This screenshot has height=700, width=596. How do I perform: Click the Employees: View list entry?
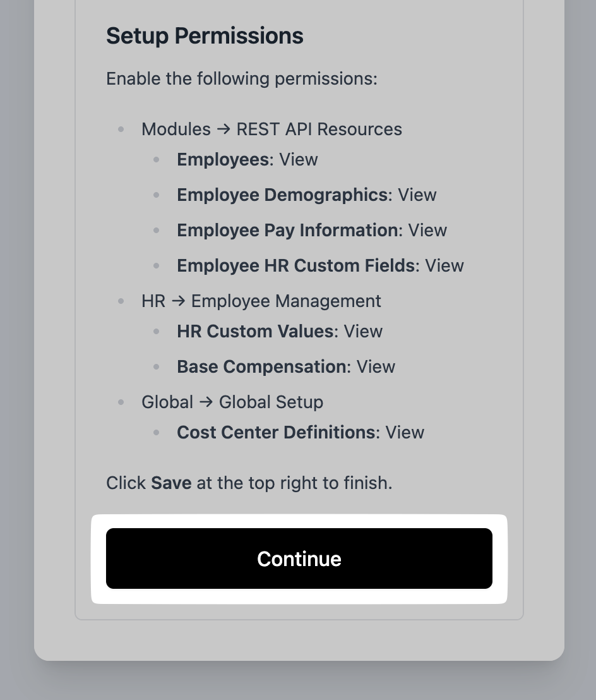[x=247, y=160]
